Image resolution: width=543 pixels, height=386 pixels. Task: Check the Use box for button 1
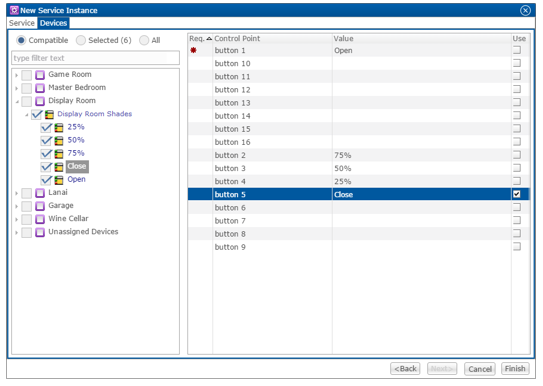517,50
